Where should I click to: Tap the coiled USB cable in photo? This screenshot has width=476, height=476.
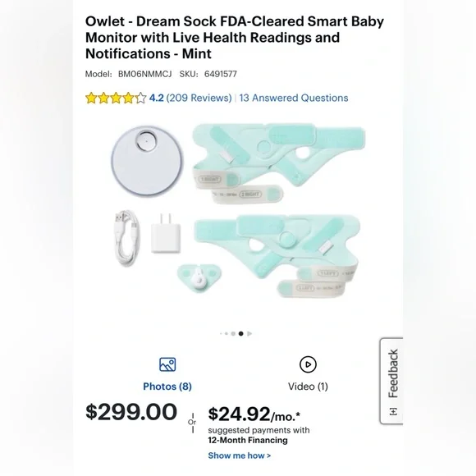pyautogui.click(x=127, y=238)
